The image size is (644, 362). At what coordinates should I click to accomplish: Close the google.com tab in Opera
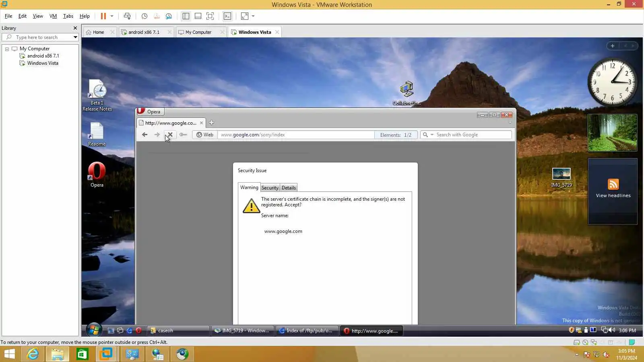202,123
